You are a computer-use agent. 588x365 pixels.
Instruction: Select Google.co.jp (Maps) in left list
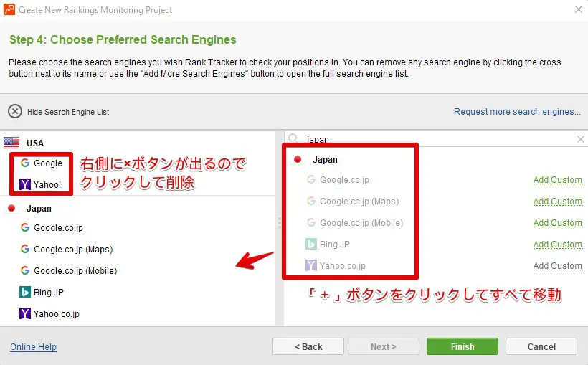[x=72, y=250]
